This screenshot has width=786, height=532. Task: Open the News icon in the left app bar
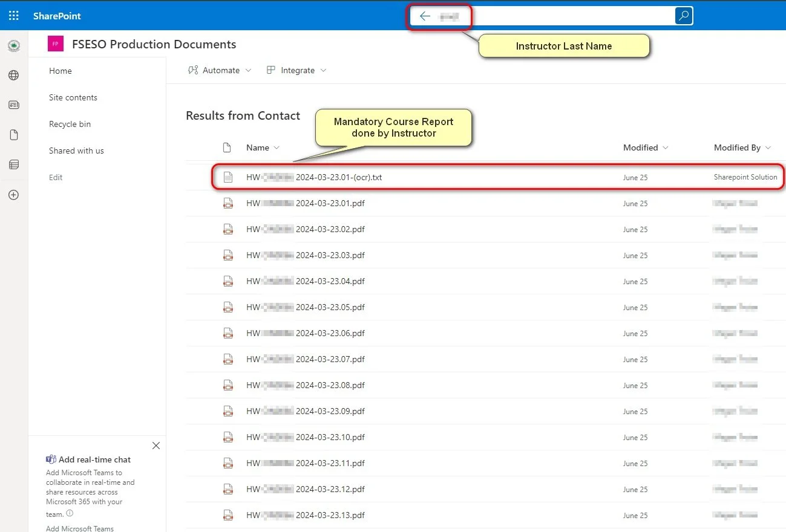coord(13,105)
